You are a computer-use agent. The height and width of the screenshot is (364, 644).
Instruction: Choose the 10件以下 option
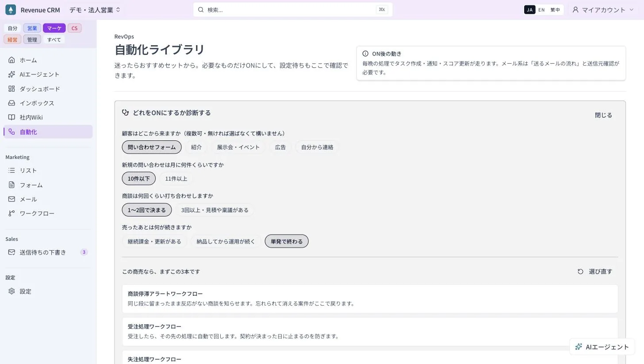click(x=139, y=178)
